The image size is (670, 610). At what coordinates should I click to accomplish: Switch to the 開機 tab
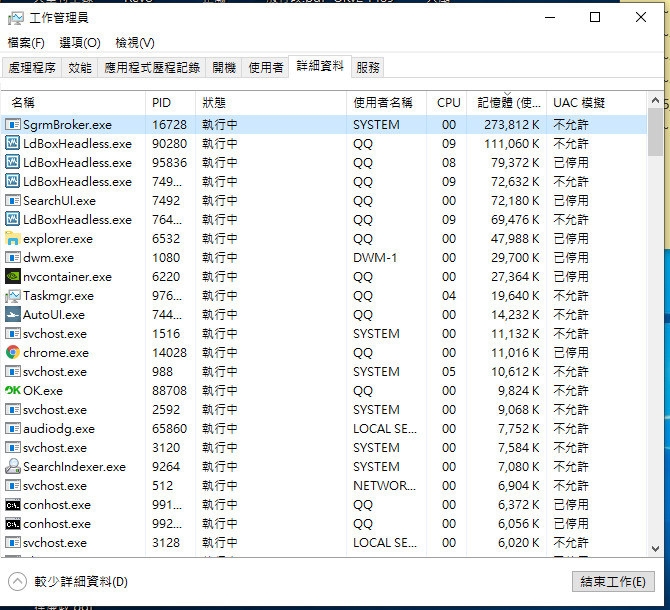click(224, 67)
